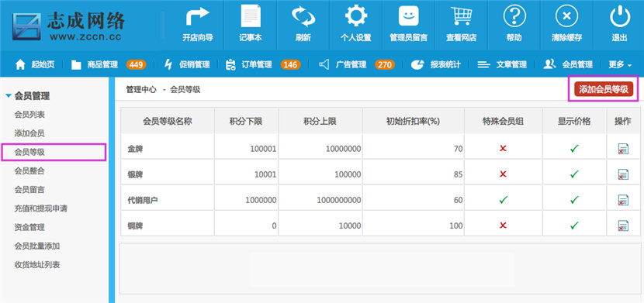Open 添加会员 in sidebar

(x=29, y=133)
